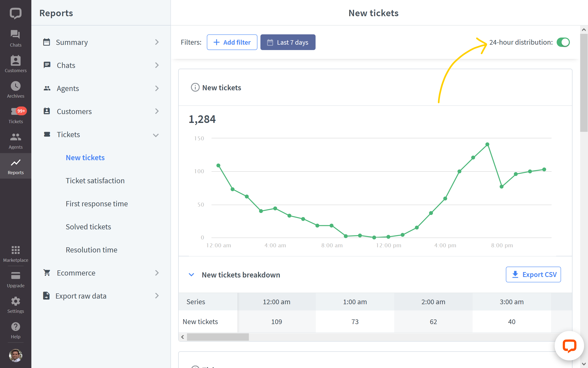
Task: Select the New tickets report
Action: (85, 158)
